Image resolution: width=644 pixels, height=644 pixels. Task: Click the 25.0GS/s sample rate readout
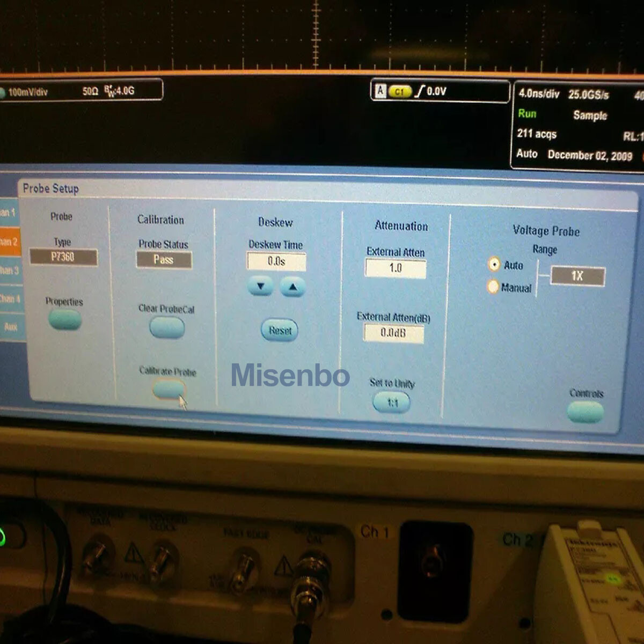tap(589, 94)
